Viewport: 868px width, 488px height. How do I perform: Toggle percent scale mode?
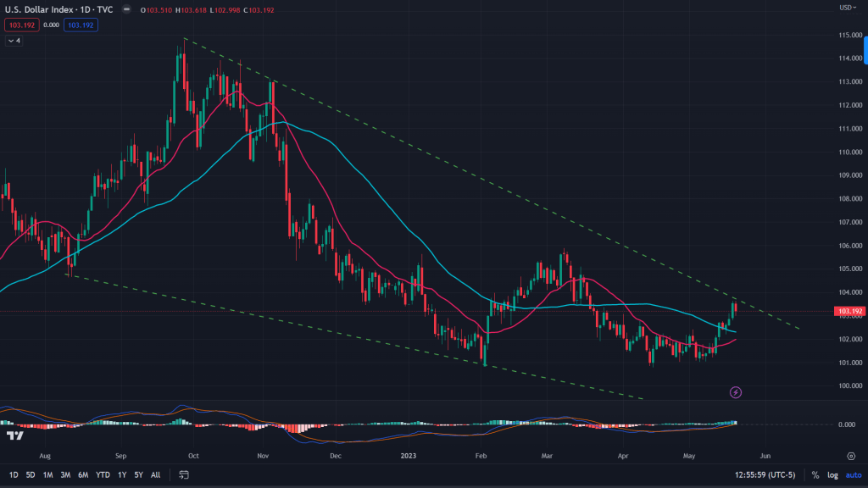(x=815, y=475)
